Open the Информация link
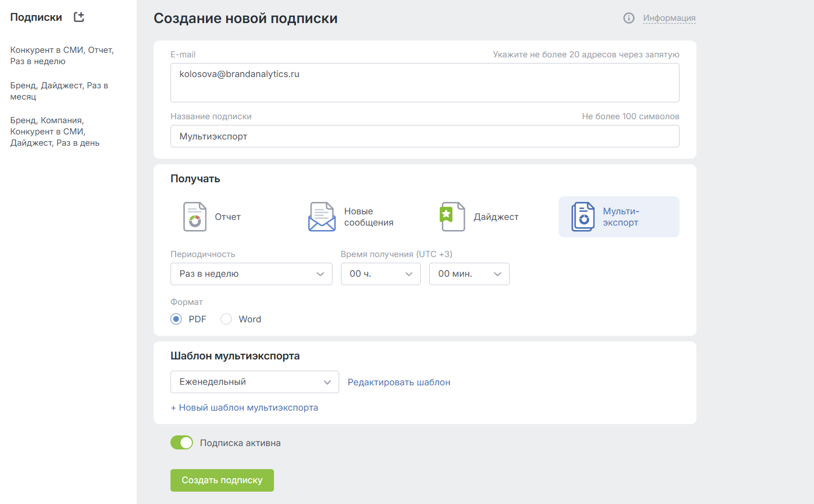This screenshot has height=504, width=814. (669, 18)
